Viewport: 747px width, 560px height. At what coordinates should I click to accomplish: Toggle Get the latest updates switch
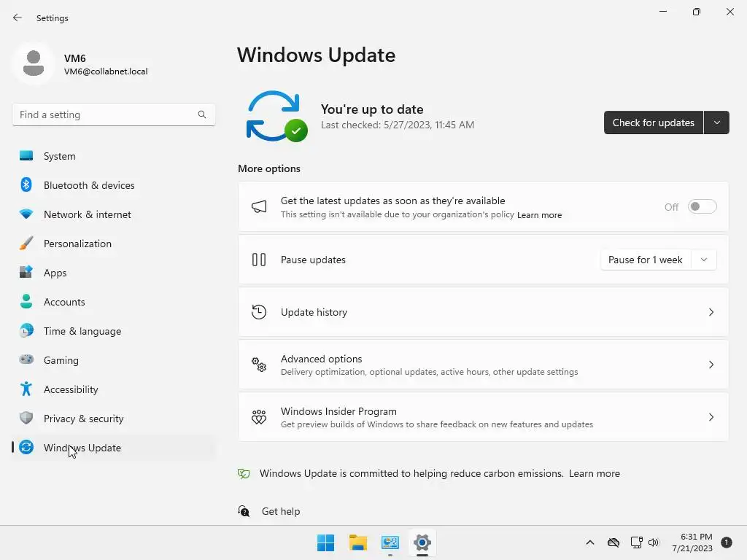703,206
